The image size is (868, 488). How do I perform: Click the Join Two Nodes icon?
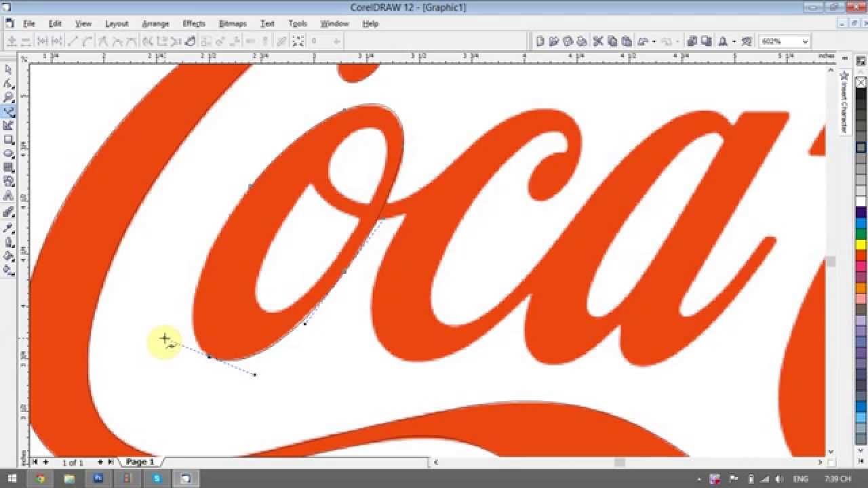pos(42,41)
